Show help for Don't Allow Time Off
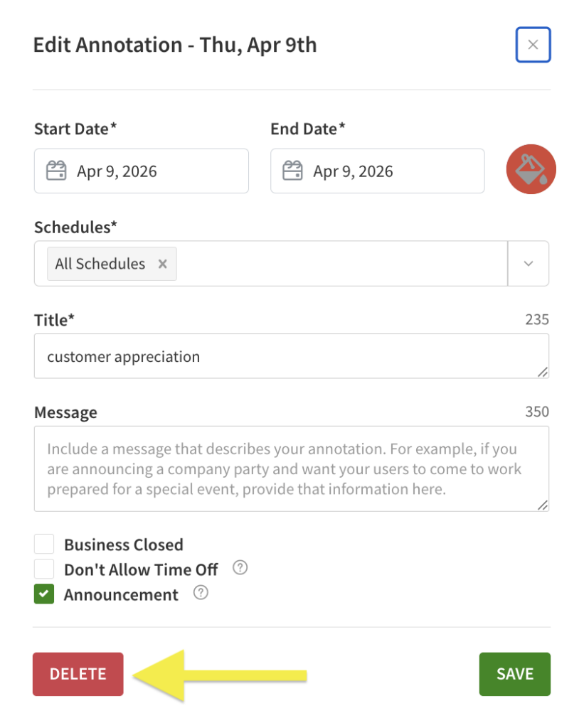Screen dimensions: 584x728 click(x=240, y=568)
